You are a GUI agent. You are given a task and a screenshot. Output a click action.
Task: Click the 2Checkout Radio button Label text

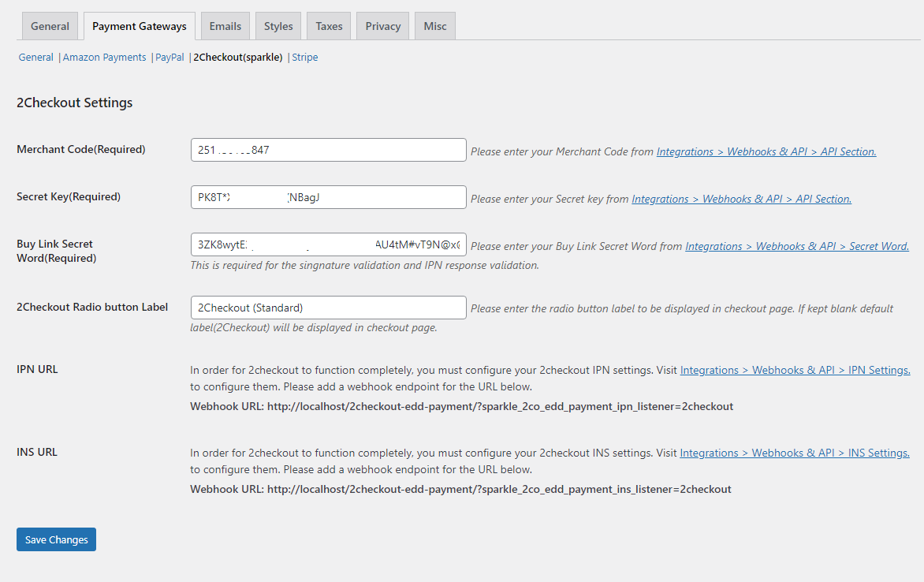92,307
